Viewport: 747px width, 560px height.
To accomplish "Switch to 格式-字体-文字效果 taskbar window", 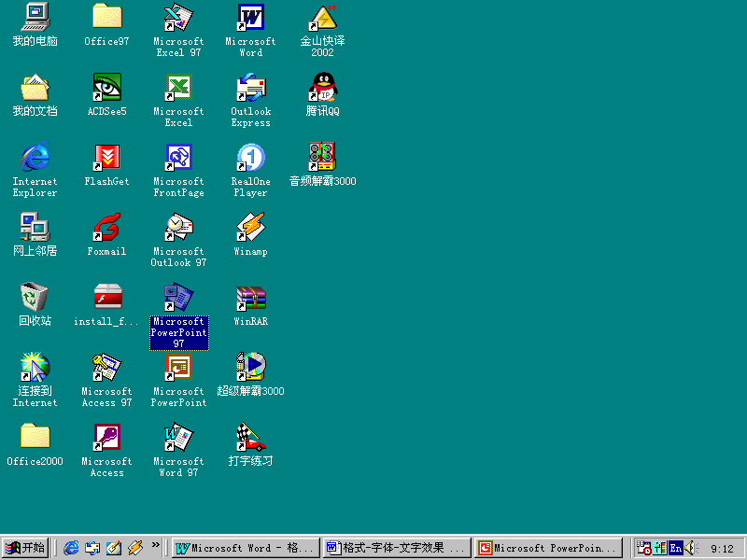I will 397,548.
